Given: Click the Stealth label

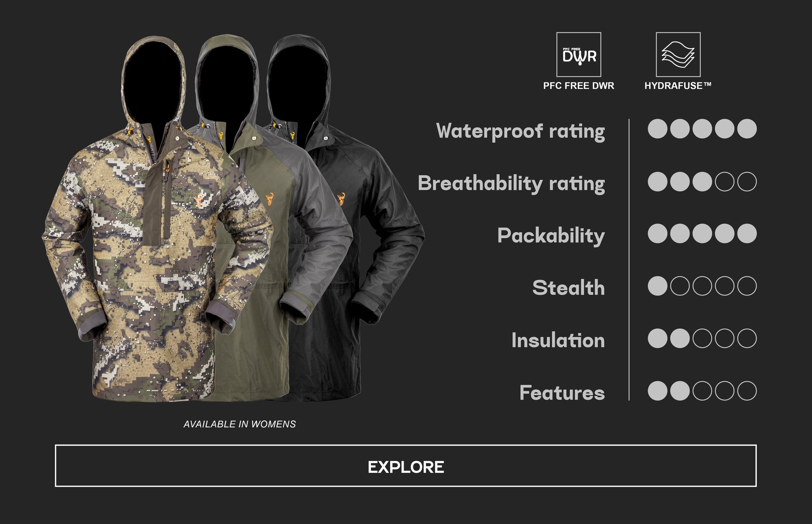Looking at the screenshot, I should [568, 287].
